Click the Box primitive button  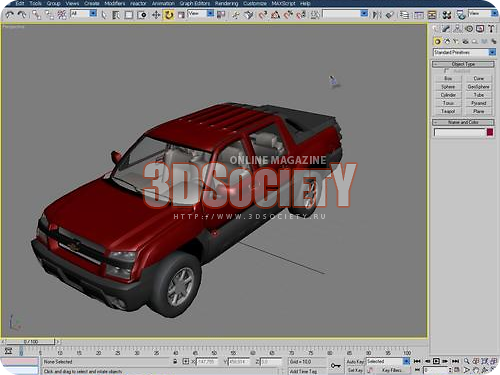tap(448, 79)
